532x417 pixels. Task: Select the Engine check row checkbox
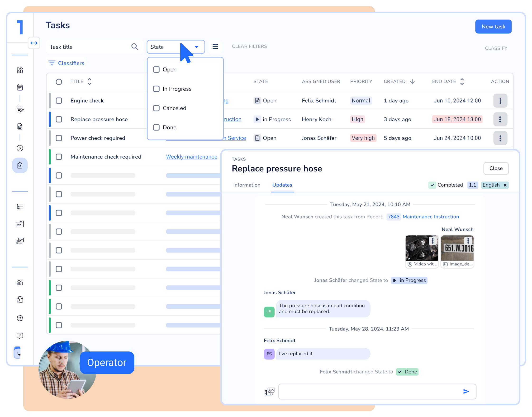coord(59,101)
